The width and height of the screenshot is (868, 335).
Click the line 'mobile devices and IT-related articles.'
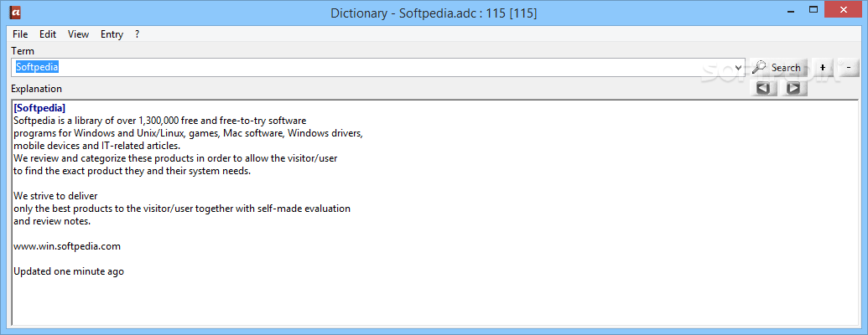pyautogui.click(x=97, y=146)
